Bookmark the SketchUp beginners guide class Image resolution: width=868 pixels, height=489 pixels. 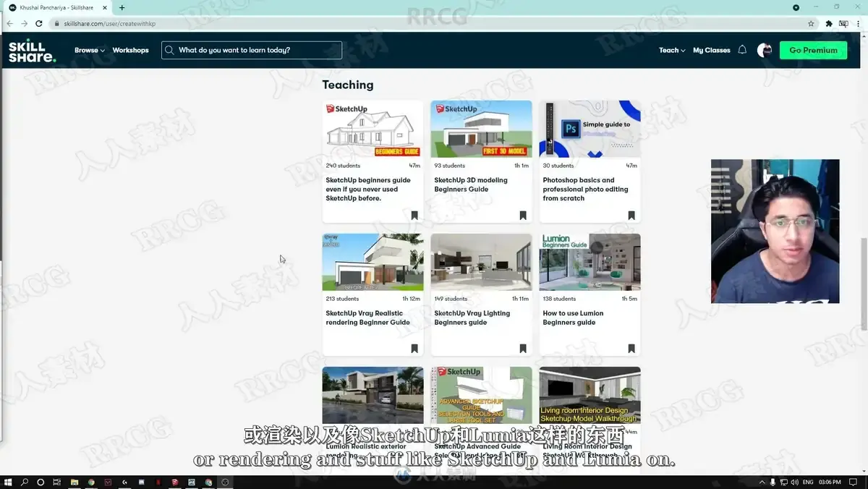(x=414, y=216)
